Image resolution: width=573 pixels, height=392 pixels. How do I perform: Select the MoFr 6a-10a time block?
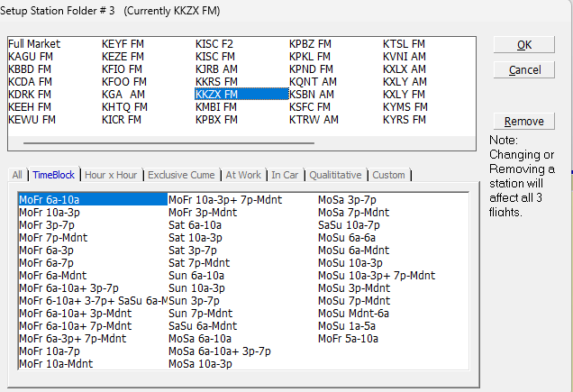[93, 200]
